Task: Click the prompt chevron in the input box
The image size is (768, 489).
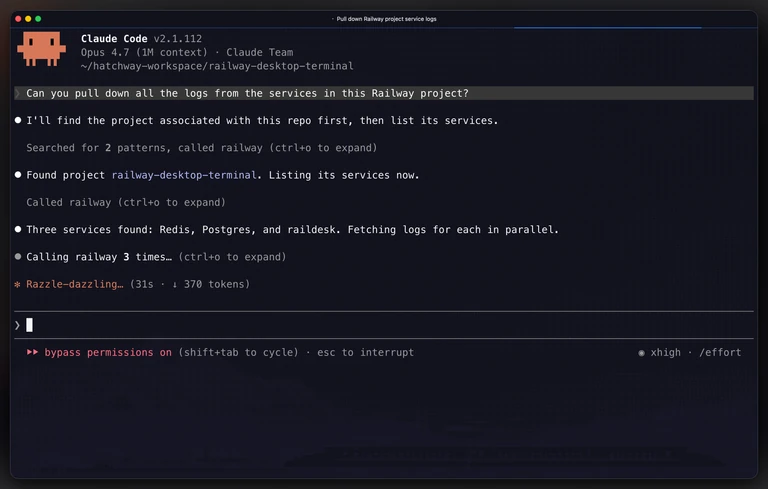Action: point(17,325)
